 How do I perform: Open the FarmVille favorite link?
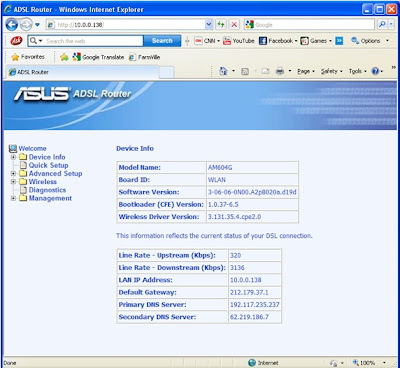tap(144, 57)
